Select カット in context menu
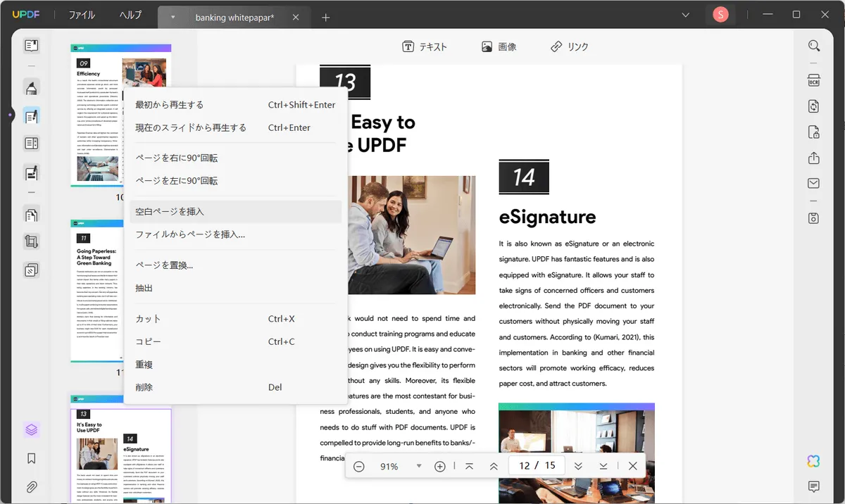The image size is (845, 504). pos(236,319)
